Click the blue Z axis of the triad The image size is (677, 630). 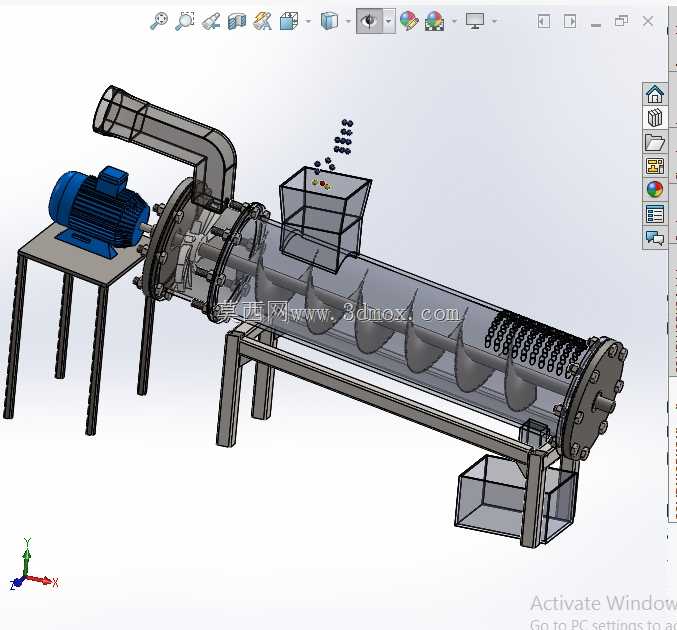[x=17, y=583]
